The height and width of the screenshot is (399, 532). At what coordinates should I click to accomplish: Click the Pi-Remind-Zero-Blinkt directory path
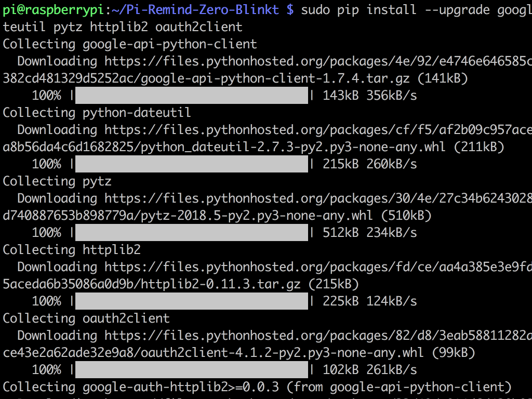(x=195, y=10)
